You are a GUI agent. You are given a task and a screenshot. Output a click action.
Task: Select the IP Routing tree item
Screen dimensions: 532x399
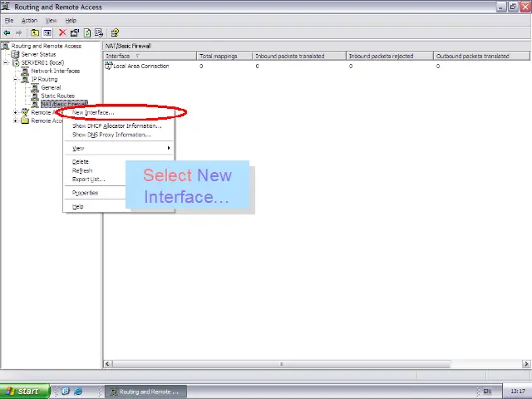44,80
